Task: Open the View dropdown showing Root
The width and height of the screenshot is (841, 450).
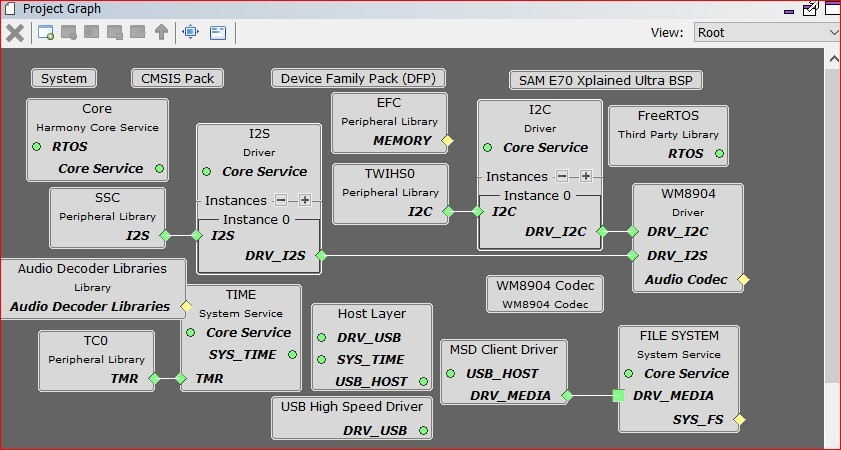Action: pyautogui.click(x=766, y=33)
